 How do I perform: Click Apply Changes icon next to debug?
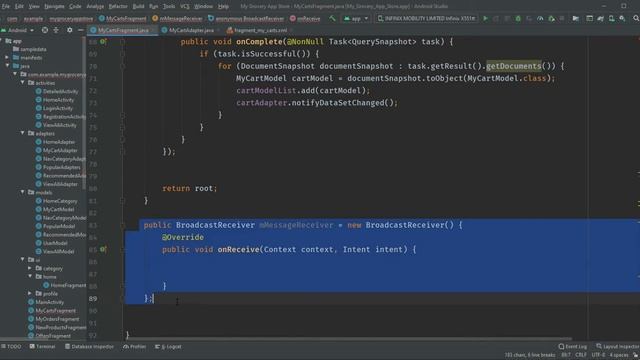pyautogui.click(x=507, y=18)
